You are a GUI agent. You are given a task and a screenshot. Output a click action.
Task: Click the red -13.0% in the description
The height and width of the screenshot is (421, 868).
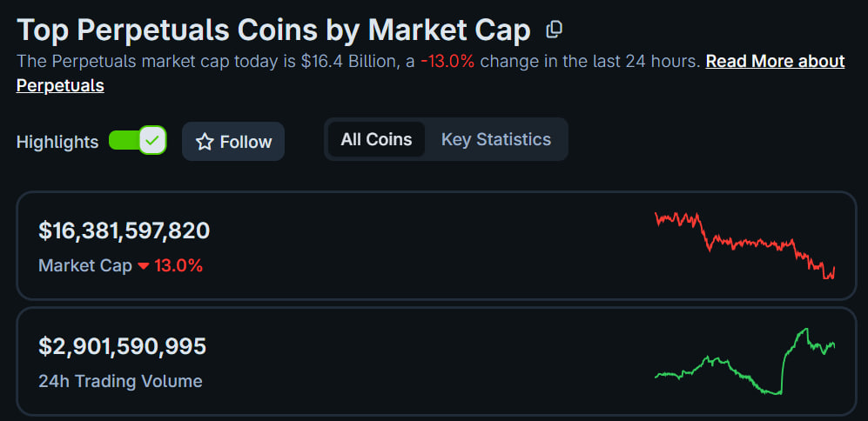(447, 62)
